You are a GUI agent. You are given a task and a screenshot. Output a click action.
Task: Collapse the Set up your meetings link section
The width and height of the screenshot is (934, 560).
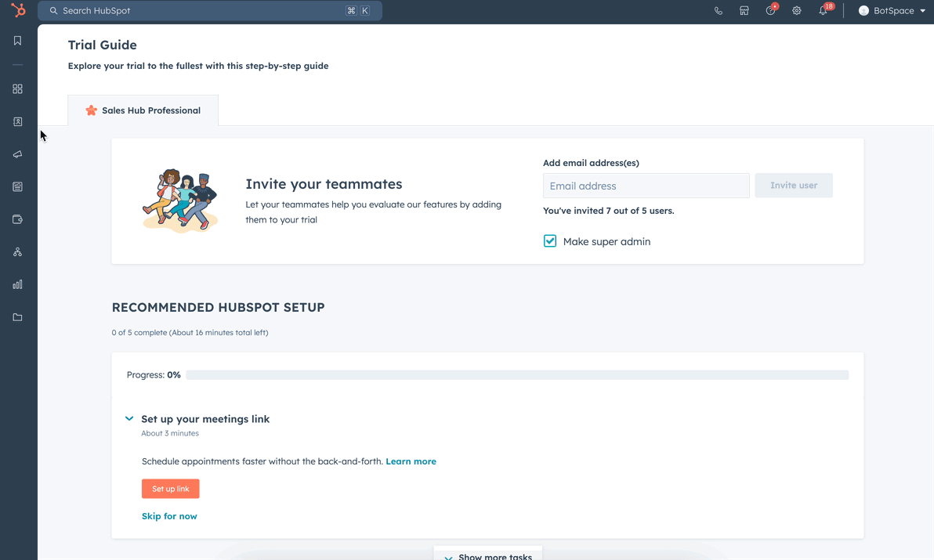click(x=129, y=419)
